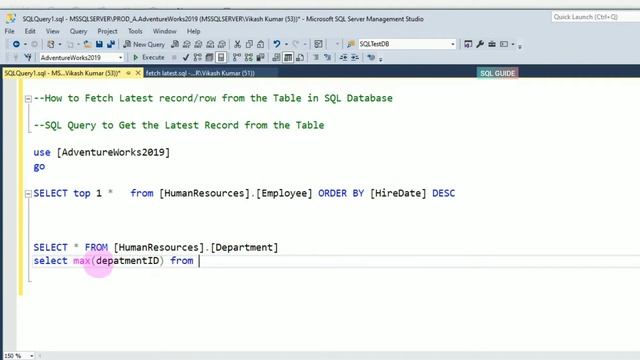Open the 150 % zoom dropdown
Viewport: 640px width, 360px height.
31,356
